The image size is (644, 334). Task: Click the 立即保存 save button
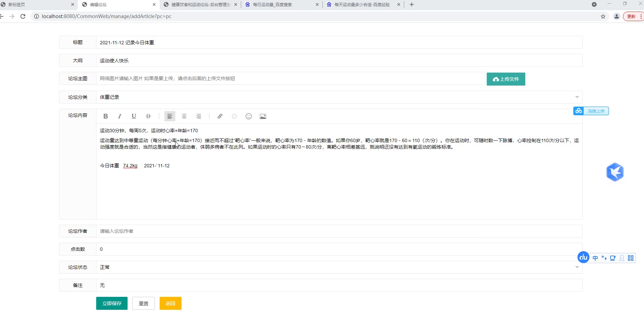pos(112,303)
